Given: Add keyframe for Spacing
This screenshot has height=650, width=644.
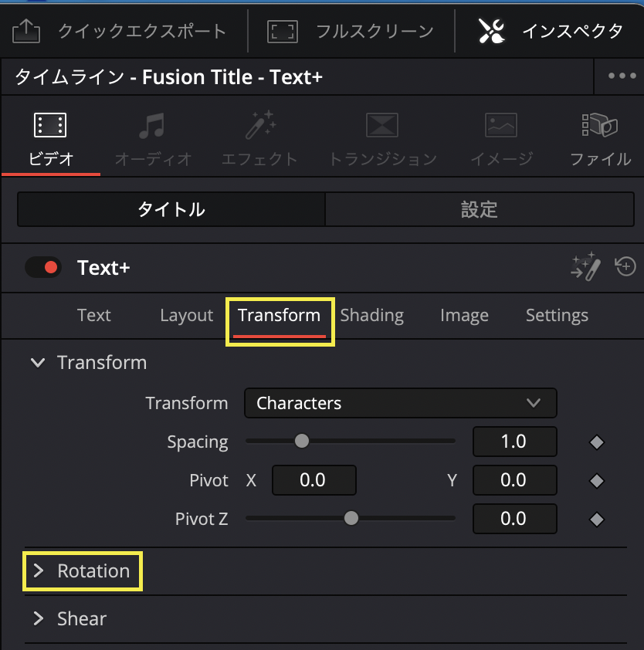Looking at the screenshot, I should click(x=597, y=442).
